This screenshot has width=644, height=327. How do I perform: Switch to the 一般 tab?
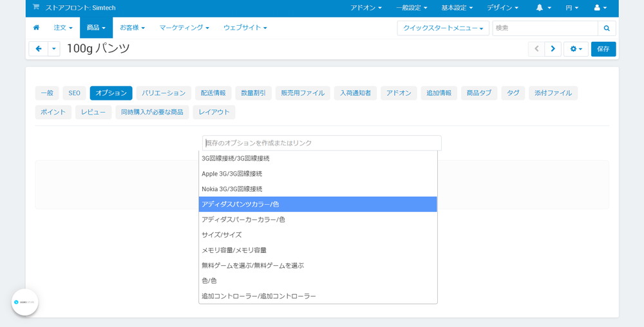click(47, 93)
